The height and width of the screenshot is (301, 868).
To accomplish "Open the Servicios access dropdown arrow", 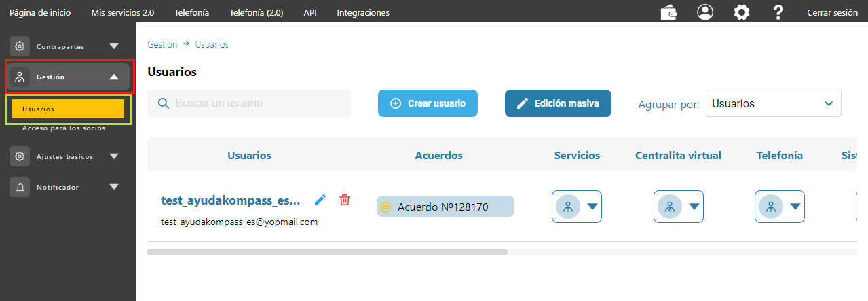I will [592, 207].
